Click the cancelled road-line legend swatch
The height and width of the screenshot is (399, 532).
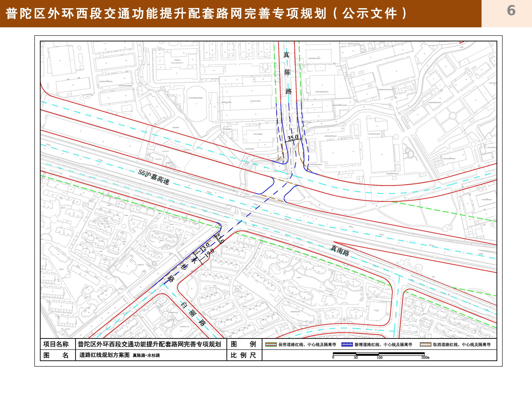[426, 344]
